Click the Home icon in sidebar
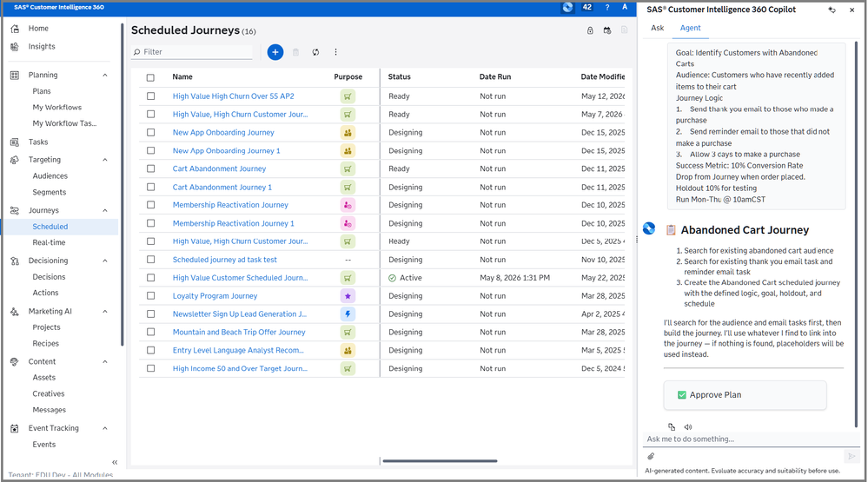868x482 pixels. 15,29
